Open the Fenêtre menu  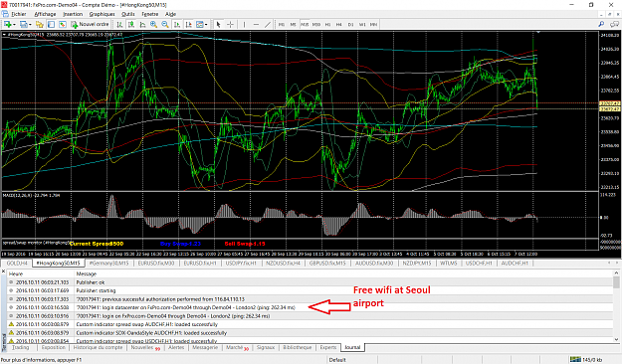150,14
